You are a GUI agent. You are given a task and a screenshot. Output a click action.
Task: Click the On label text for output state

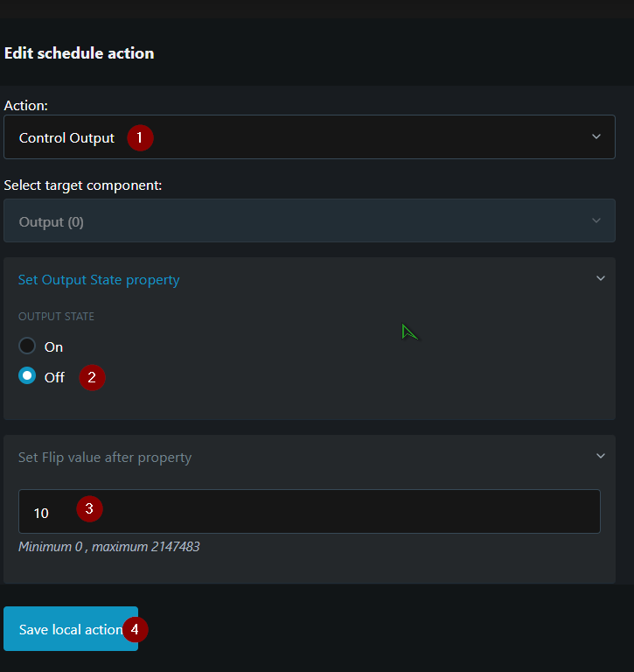pos(54,346)
